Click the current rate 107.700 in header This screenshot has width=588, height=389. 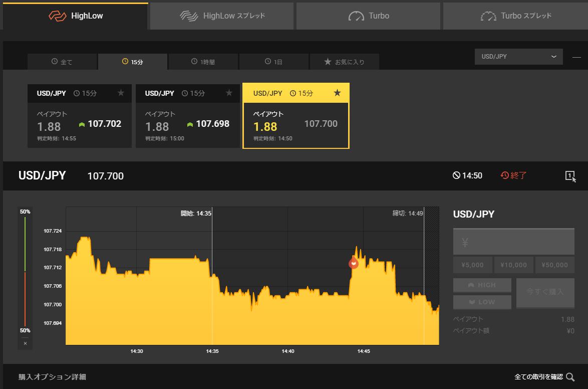105,176
